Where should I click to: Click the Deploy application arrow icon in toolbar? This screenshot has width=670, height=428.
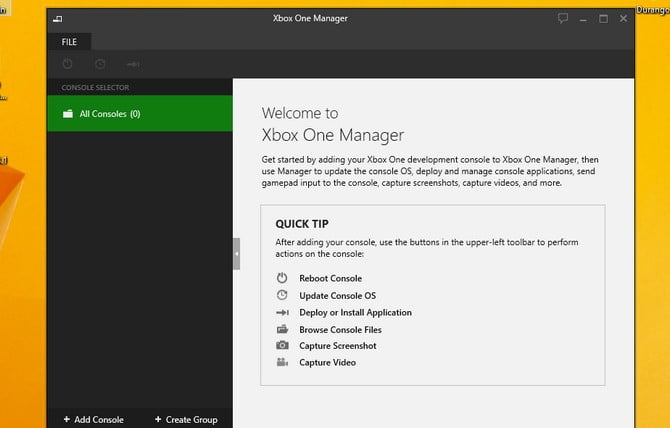[x=133, y=64]
